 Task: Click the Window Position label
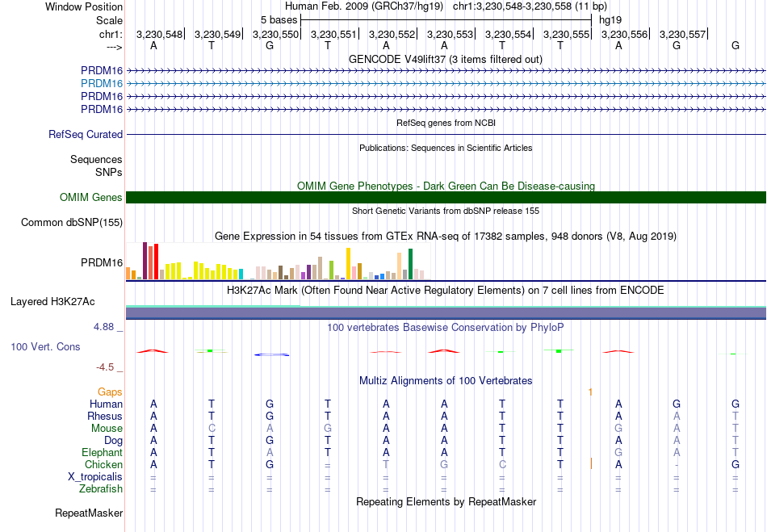(x=84, y=6)
